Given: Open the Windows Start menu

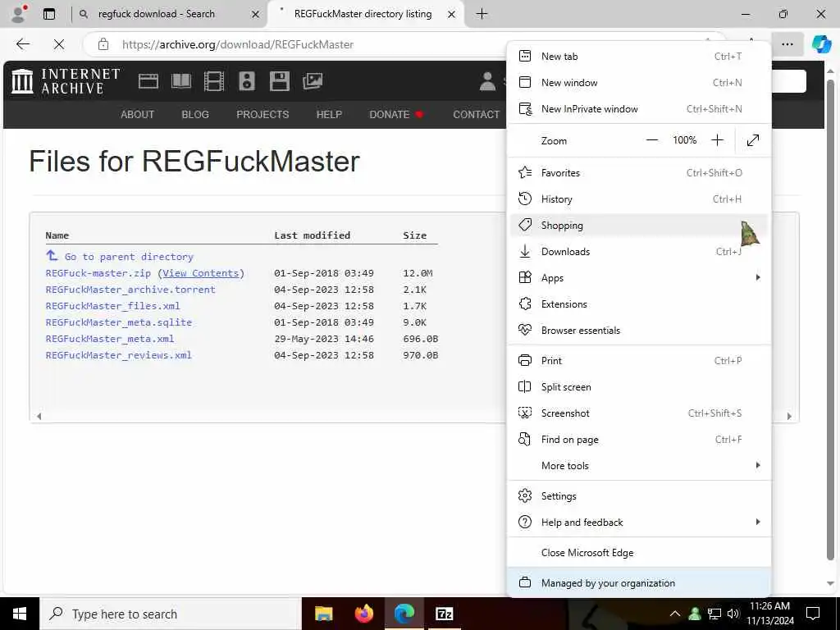Looking at the screenshot, I should click(x=20, y=614).
